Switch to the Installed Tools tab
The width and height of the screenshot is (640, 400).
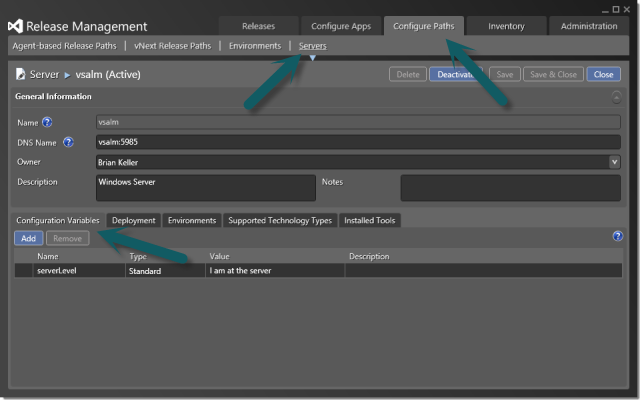click(369, 220)
